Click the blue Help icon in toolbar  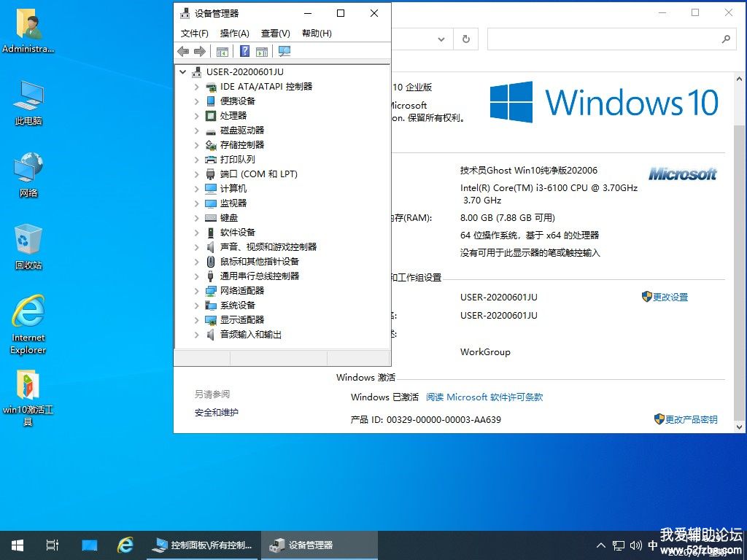[x=245, y=51]
